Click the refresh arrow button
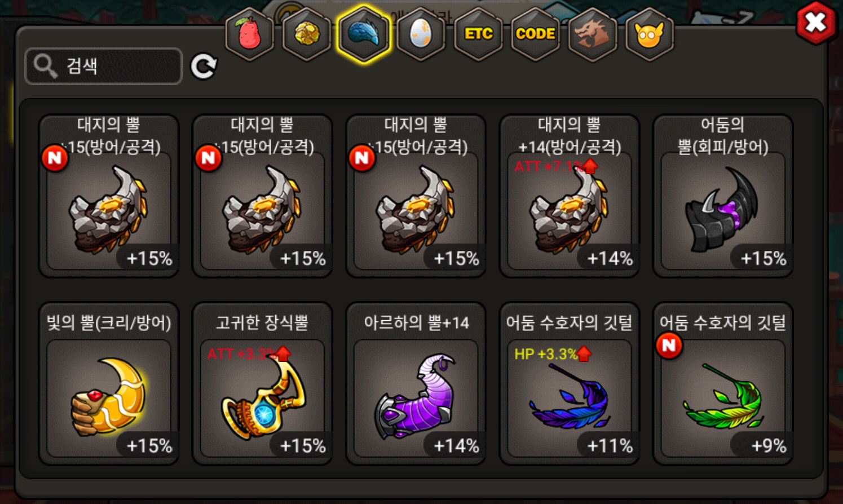 pos(204,67)
